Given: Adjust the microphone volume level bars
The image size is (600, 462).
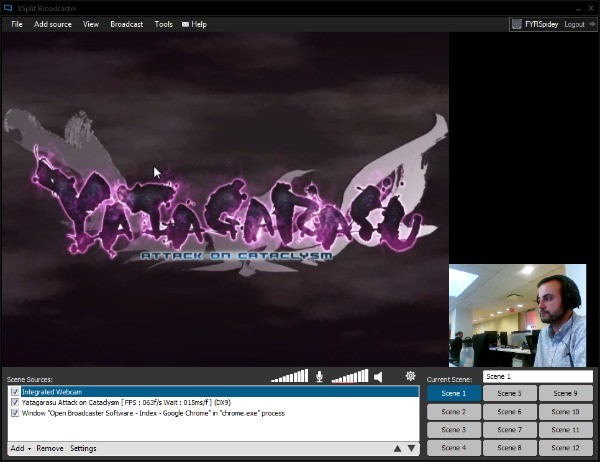Looking at the screenshot, I should click(290, 376).
